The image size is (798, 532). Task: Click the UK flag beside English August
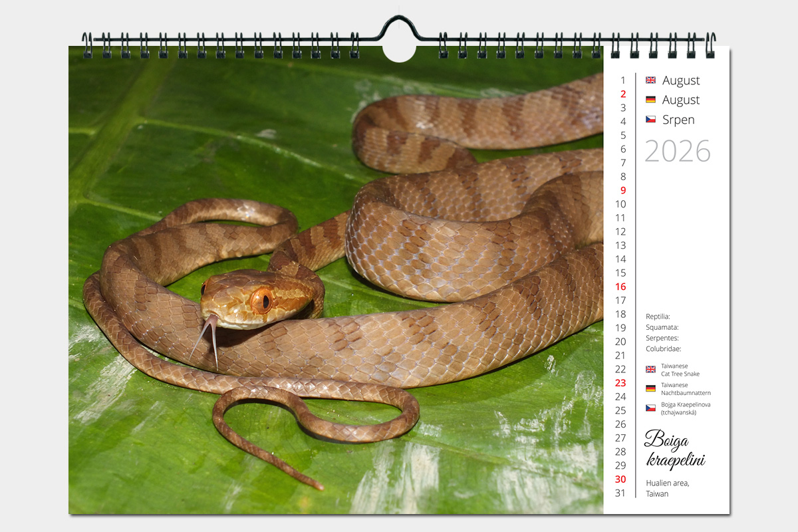pos(650,80)
